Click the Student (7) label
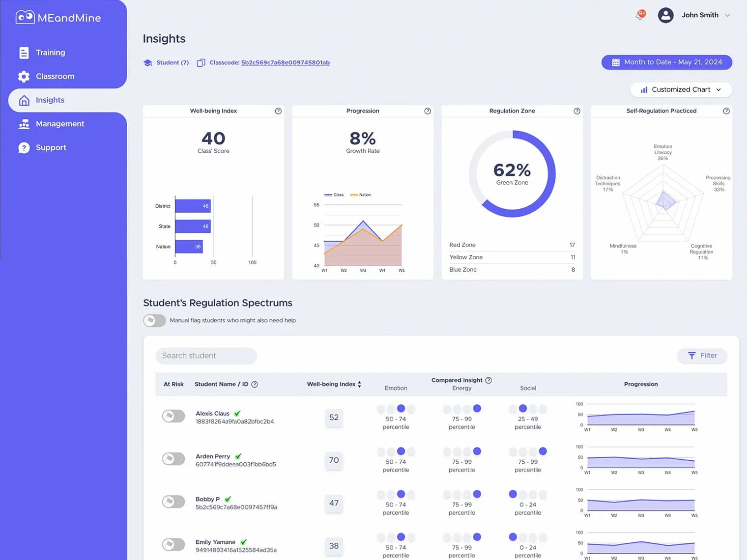The width and height of the screenshot is (747, 560). coord(172,63)
